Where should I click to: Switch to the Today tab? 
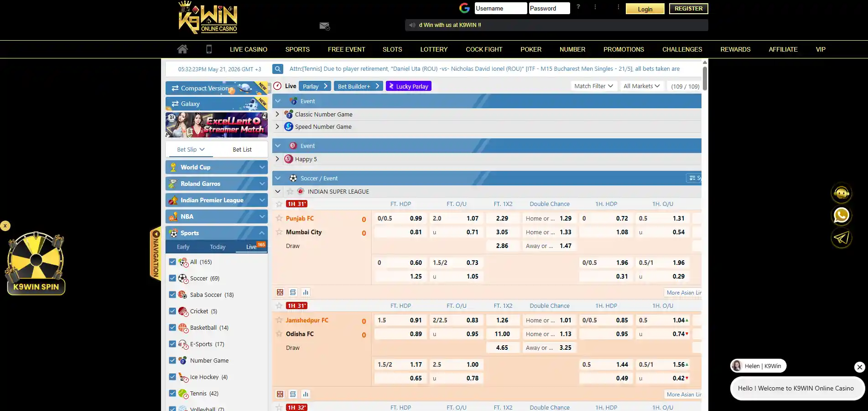(218, 247)
